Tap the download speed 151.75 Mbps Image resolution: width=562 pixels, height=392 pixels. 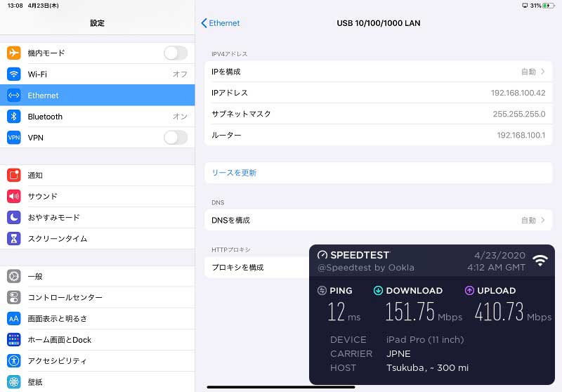click(424, 312)
